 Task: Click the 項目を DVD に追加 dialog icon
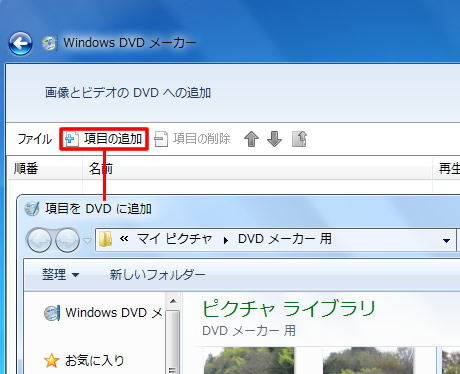[32, 209]
